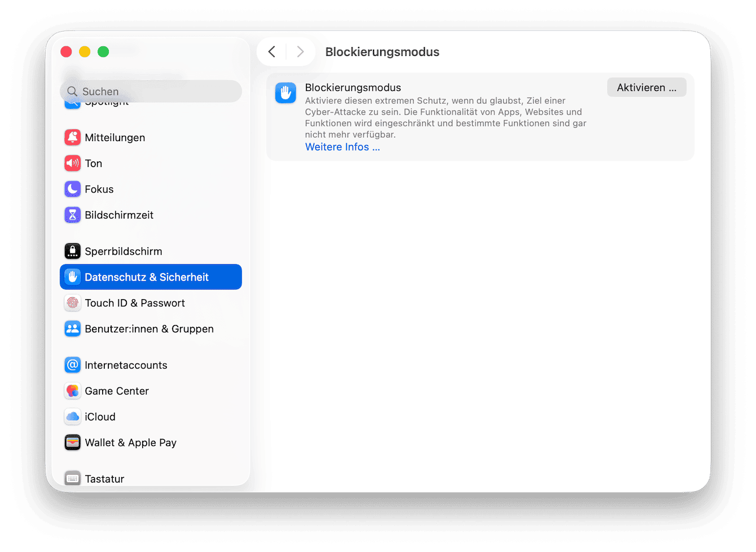Focus the Suchen search field
Viewport: 756px width, 552px height.
click(151, 91)
